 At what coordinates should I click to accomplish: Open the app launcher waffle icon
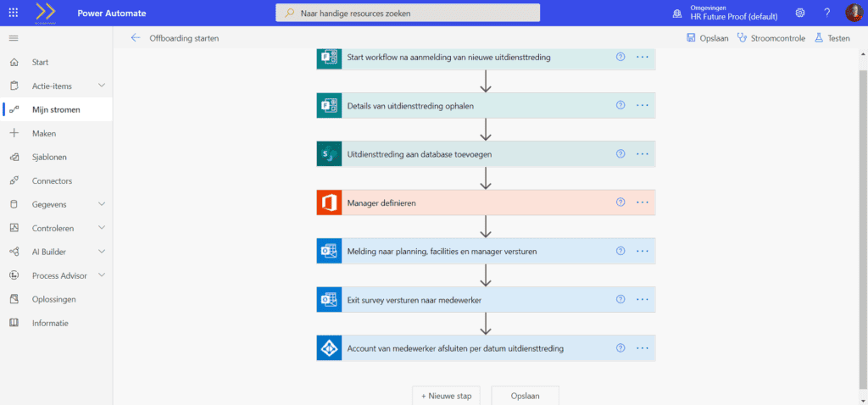(14, 13)
